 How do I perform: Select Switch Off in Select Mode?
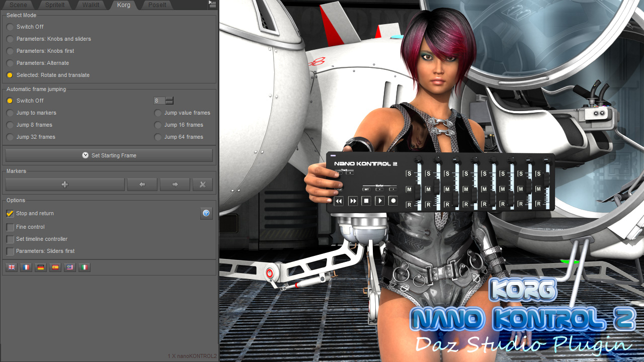click(25, 27)
